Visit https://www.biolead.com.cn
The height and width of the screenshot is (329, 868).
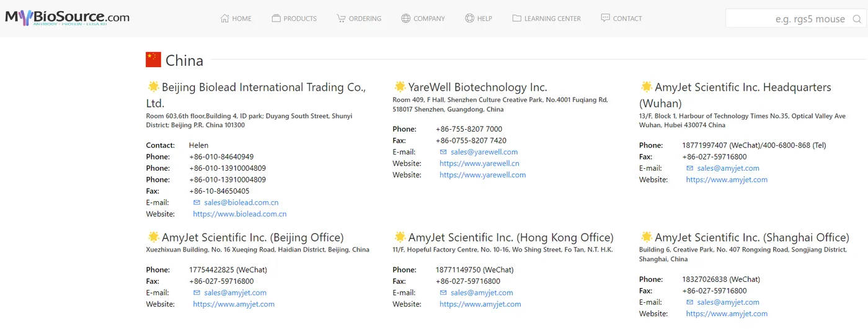240,214
